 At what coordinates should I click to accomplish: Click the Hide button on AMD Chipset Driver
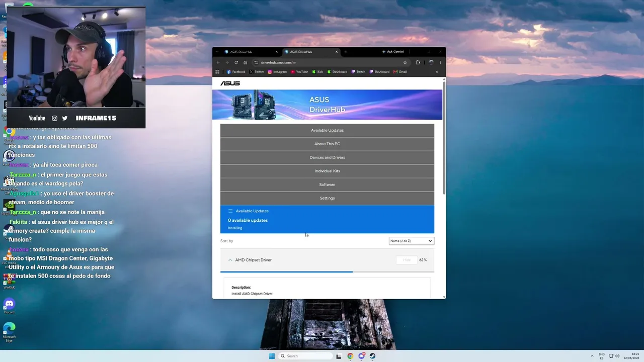coord(407,260)
